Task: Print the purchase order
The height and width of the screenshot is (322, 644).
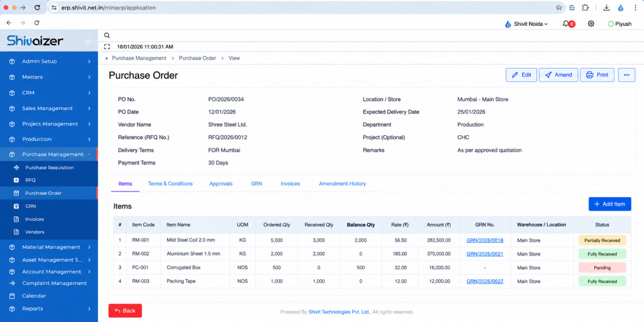Action: 597,75
